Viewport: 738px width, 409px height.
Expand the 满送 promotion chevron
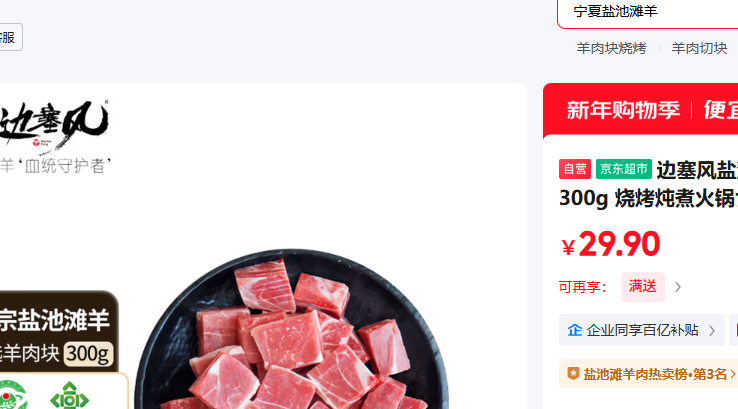(x=678, y=287)
